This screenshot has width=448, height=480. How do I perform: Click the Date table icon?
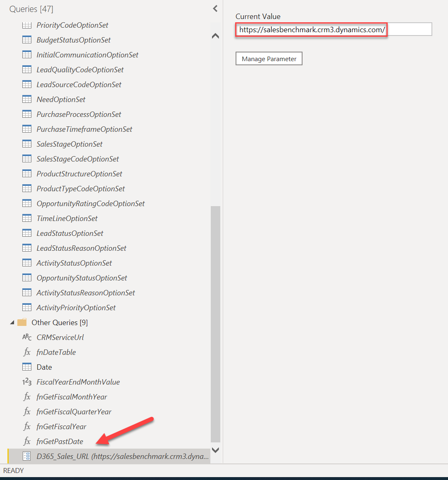(26, 367)
